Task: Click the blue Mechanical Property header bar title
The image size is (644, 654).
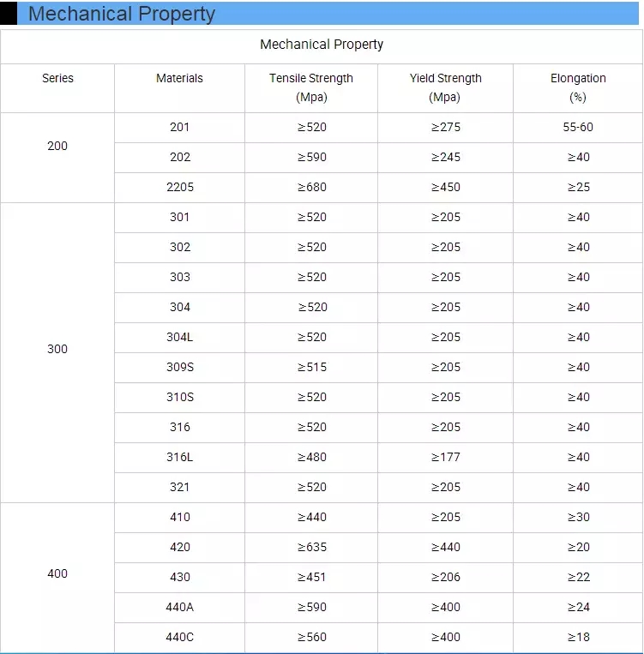Action: tap(122, 15)
